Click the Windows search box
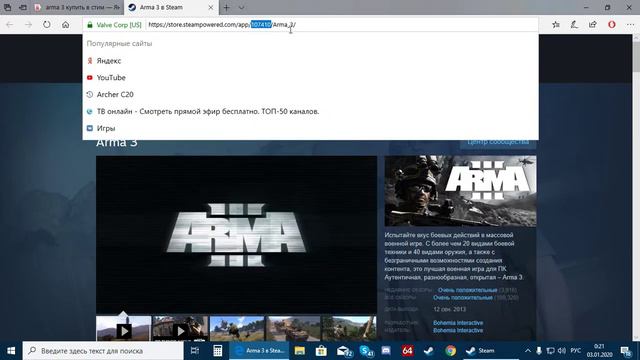The width and height of the screenshot is (640, 360). [x=103, y=351]
